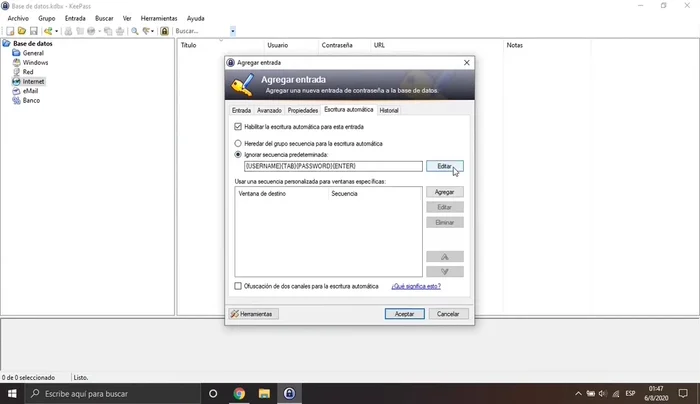This screenshot has width=700, height=404.
Task: Click the Ventana de destino column header
Action: pos(281,194)
